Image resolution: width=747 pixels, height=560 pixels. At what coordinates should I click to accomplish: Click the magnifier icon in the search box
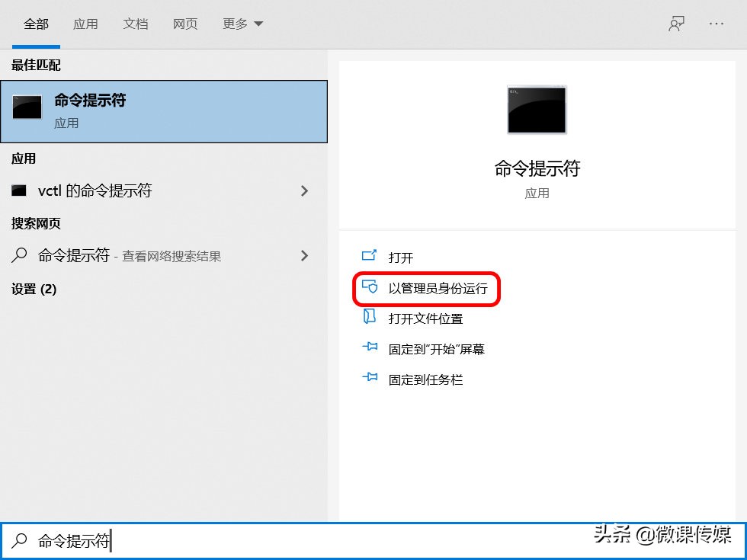pos(19,540)
